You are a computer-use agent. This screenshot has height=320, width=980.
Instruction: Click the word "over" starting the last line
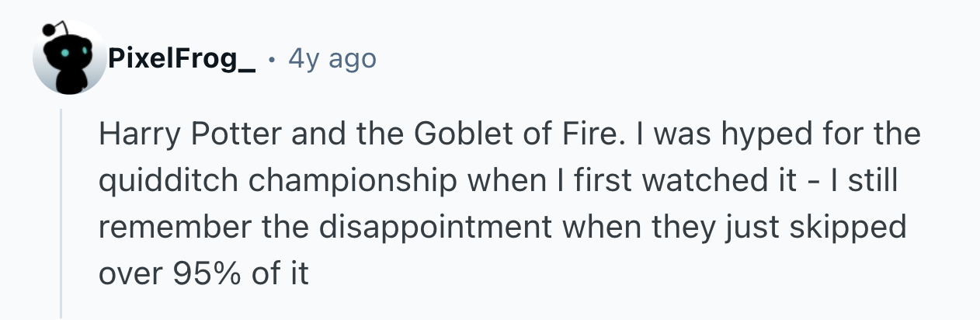click(127, 274)
